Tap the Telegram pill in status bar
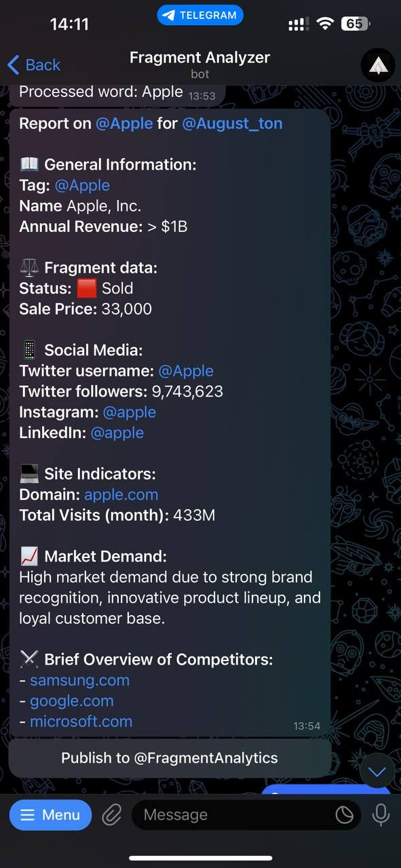Viewport: 401px width, 868px height. 200,15
